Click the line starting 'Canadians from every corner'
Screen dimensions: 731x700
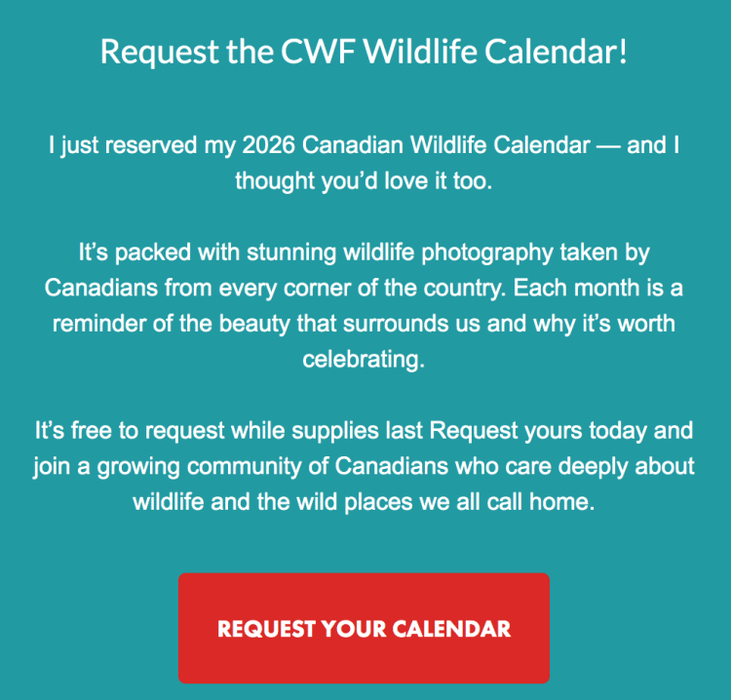click(364, 289)
